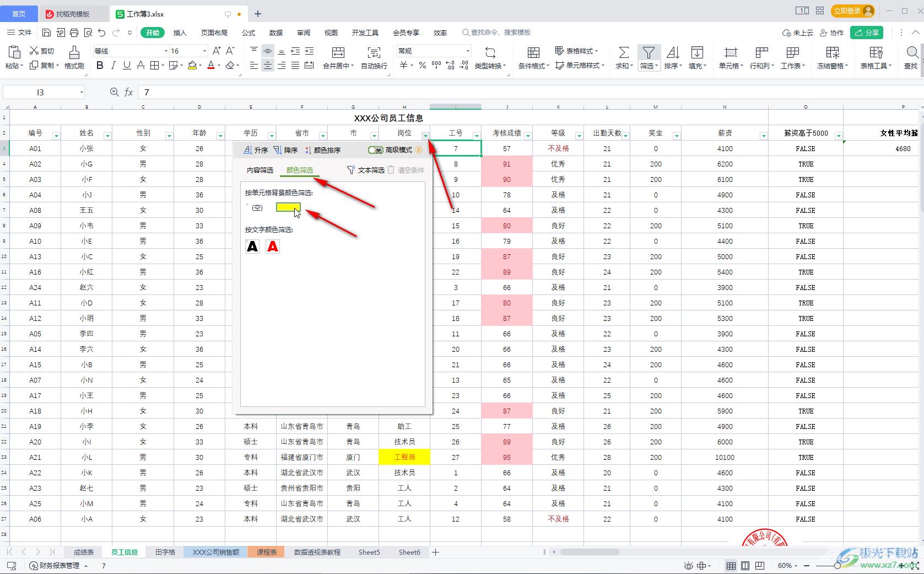Click the add new sheet plus button

click(435, 552)
